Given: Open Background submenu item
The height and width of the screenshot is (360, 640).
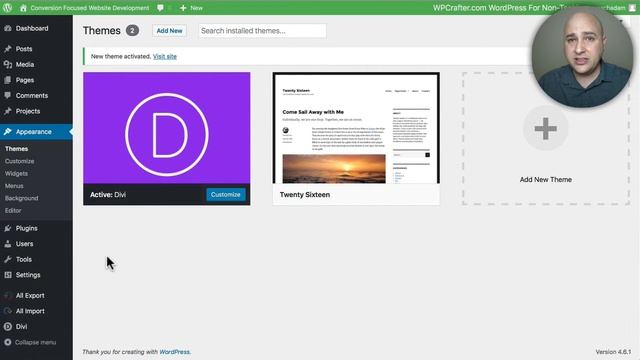Looking at the screenshot, I should point(21,198).
